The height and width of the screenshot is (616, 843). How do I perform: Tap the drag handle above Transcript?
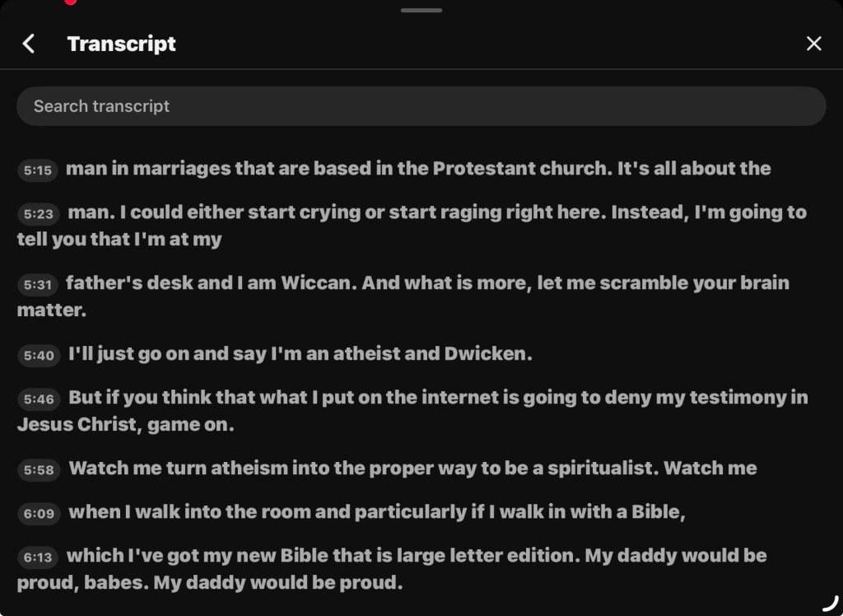(x=421, y=11)
